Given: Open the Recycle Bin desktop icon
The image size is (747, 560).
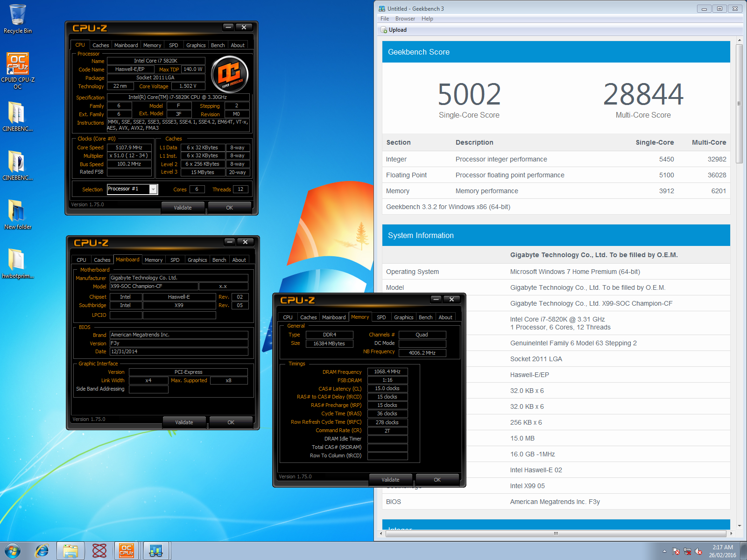Looking at the screenshot, I should (x=18, y=19).
